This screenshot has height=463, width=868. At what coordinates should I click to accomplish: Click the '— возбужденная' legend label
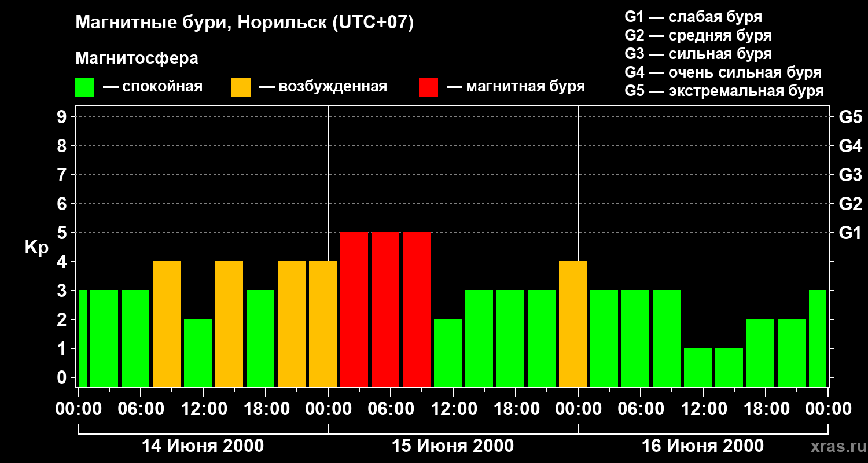point(323,87)
